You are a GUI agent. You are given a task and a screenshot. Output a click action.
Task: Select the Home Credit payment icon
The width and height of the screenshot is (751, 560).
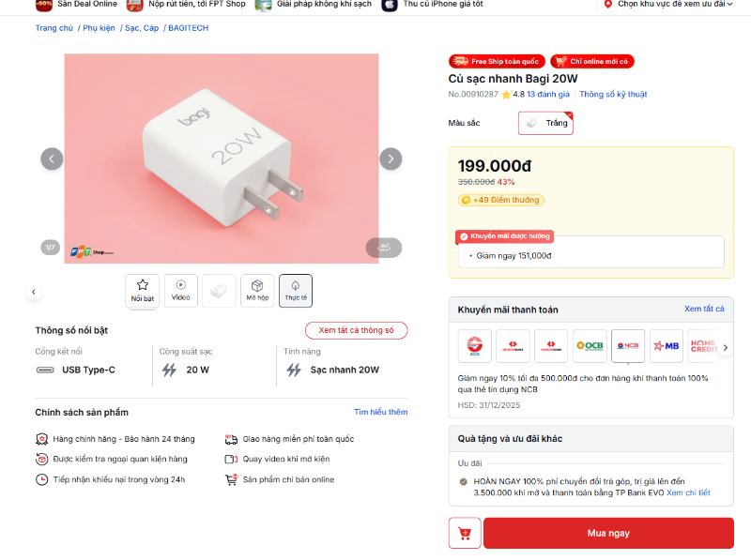tap(704, 345)
